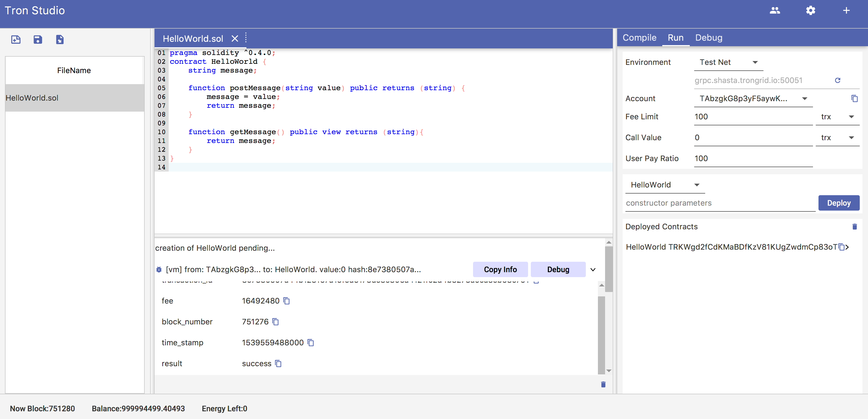Image resolution: width=868 pixels, height=419 pixels.
Task: Click the plus icon in header
Action: [846, 10]
